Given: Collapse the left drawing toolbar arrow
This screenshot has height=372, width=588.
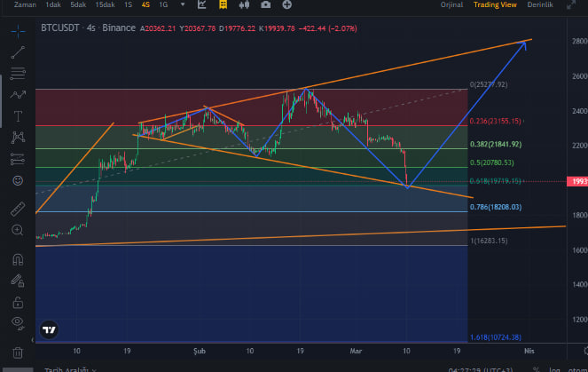Looking at the screenshot, I should click(32, 340).
